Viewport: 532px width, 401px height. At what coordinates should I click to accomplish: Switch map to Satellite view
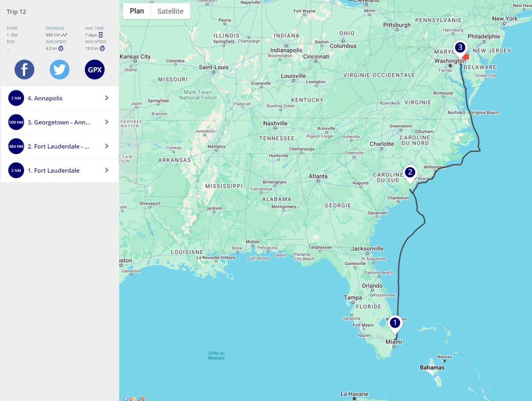(170, 11)
